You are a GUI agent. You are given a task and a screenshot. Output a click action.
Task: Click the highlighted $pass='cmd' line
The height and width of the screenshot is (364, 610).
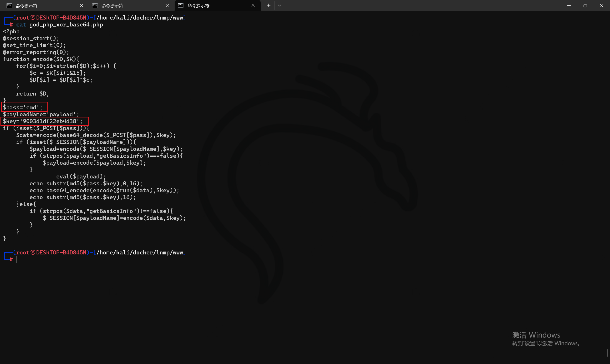23,107
